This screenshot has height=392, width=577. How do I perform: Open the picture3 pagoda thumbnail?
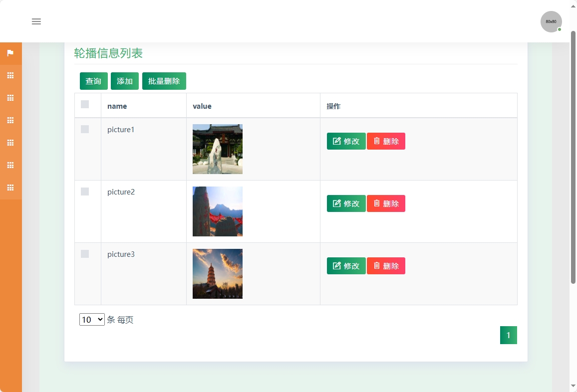218,274
